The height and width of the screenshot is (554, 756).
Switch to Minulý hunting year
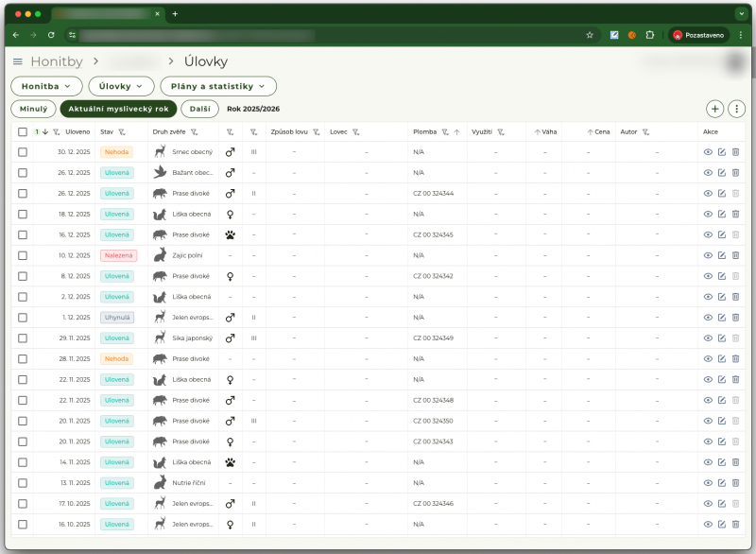[x=33, y=109]
